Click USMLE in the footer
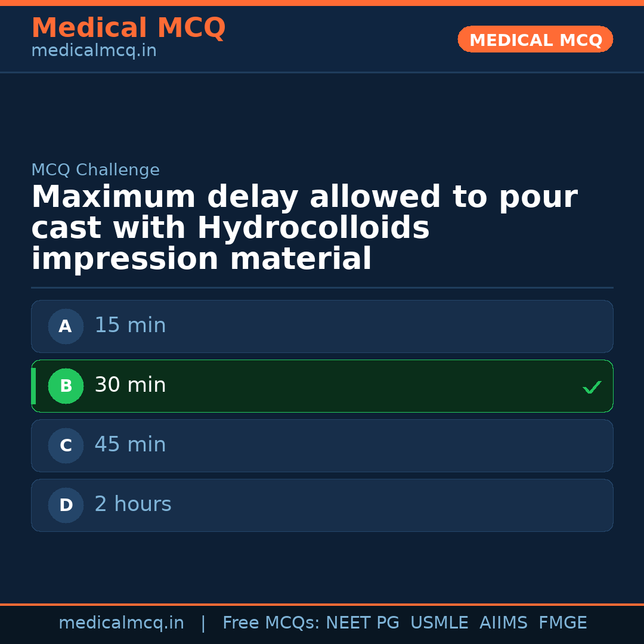Screen dimensions: 644x644 [439, 623]
